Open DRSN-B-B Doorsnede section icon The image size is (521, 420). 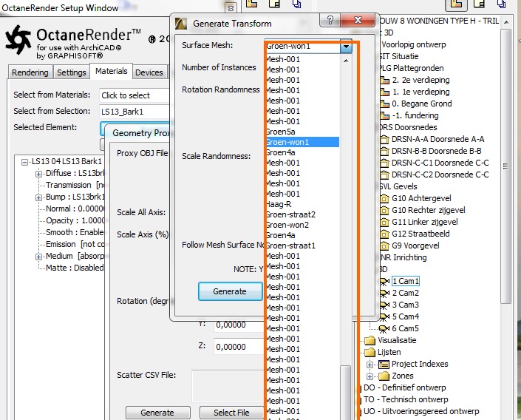pos(384,151)
